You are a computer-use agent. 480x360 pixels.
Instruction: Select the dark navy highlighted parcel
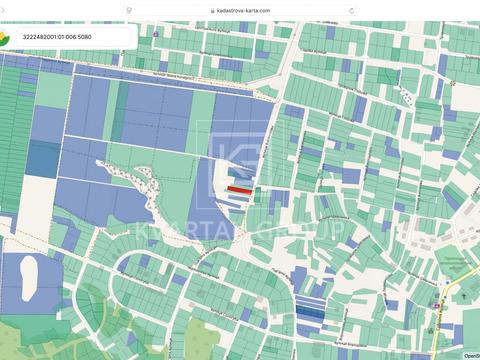[310, 312]
